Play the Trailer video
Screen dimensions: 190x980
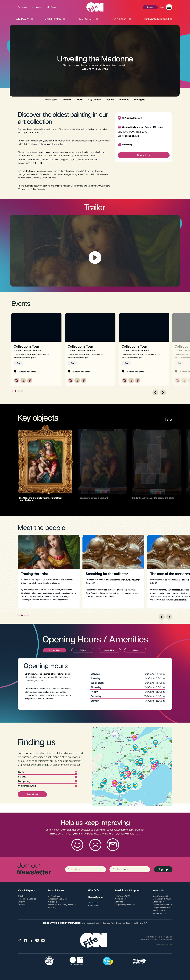tap(95, 258)
